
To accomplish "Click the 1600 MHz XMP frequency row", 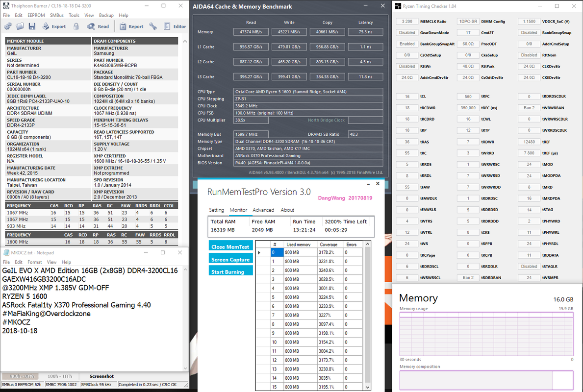I will click(92, 242).
